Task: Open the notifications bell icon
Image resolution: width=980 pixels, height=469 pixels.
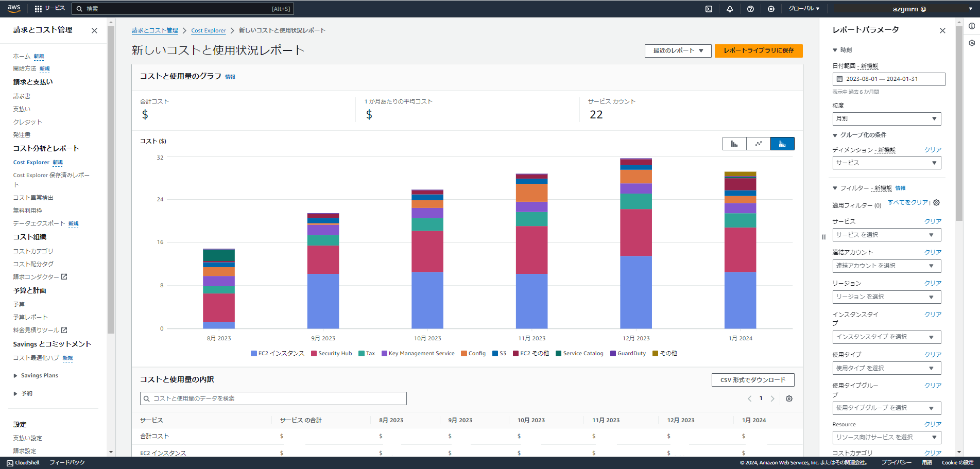Action: [x=730, y=9]
